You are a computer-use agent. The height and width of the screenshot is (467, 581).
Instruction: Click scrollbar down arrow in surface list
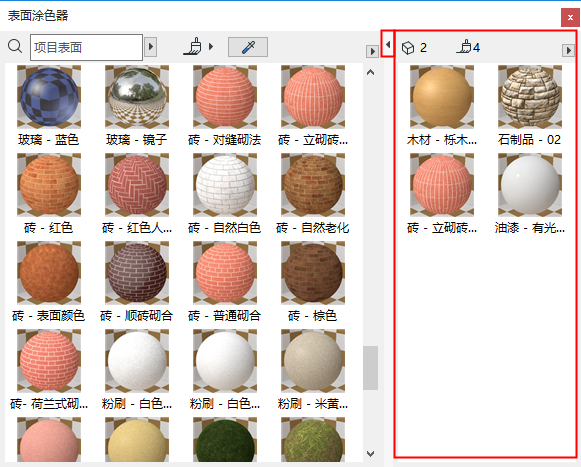(370, 453)
